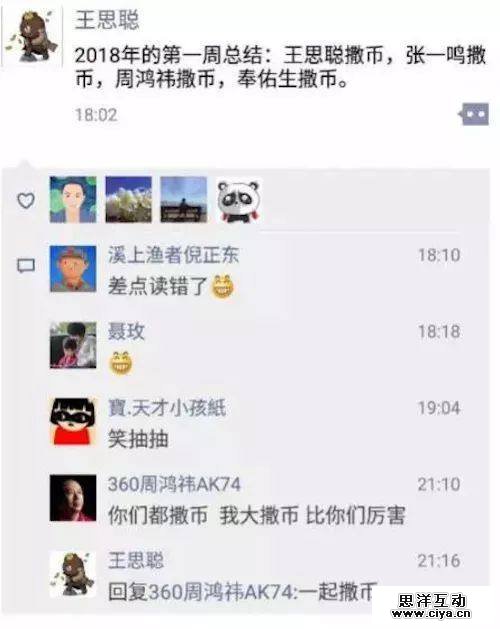Tap the 差点读错了 comment to reply
This screenshot has width=500, height=629.
[171, 286]
